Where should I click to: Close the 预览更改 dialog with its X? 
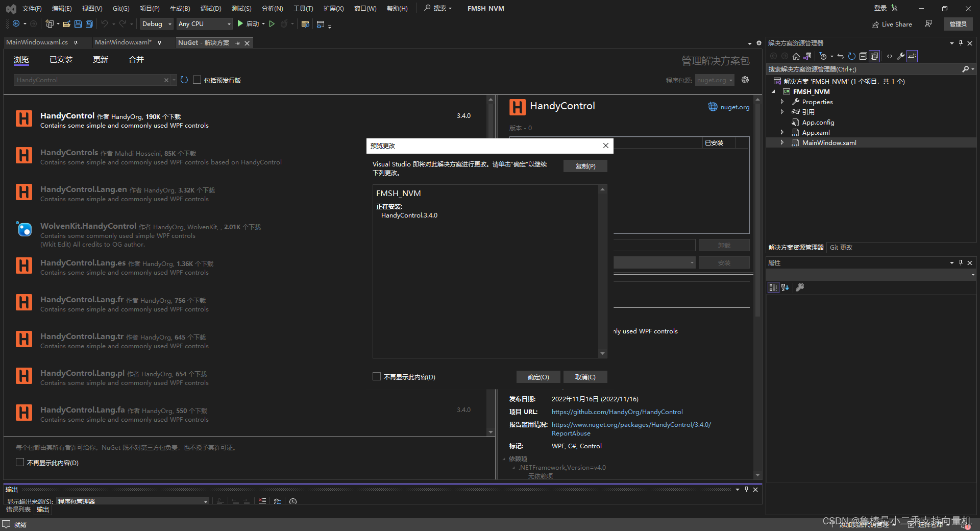(605, 146)
